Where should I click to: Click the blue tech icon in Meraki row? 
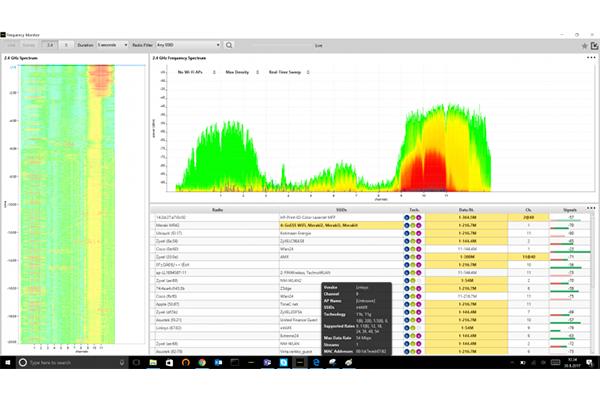406,225
